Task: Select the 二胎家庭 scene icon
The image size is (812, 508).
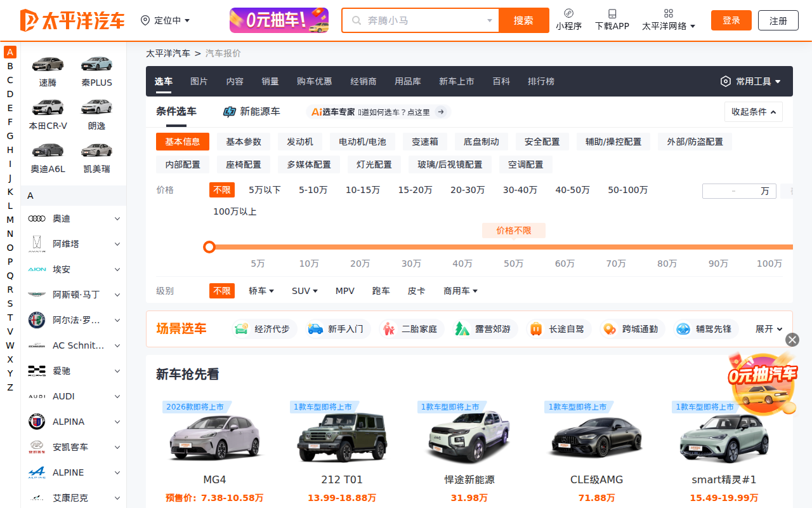Action: [x=389, y=329]
